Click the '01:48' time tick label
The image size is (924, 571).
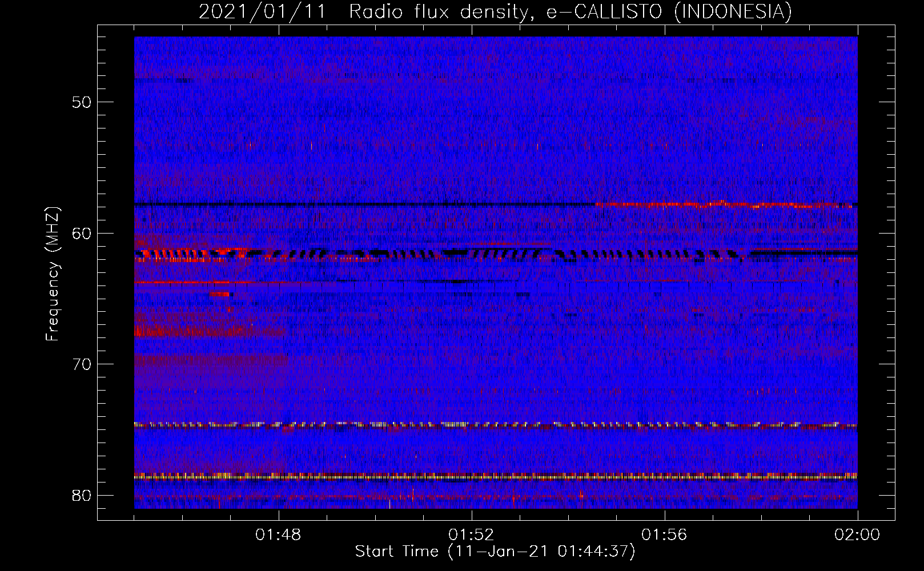coord(279,535)
